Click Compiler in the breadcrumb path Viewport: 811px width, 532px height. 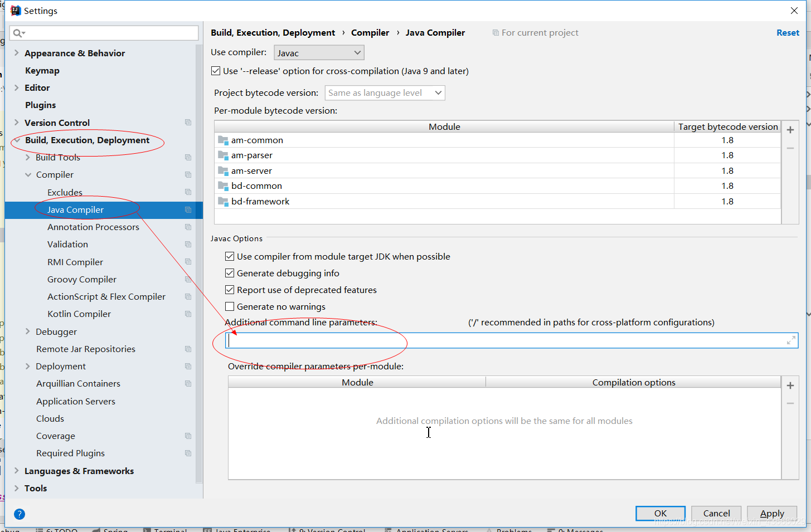tap(370, 33)
